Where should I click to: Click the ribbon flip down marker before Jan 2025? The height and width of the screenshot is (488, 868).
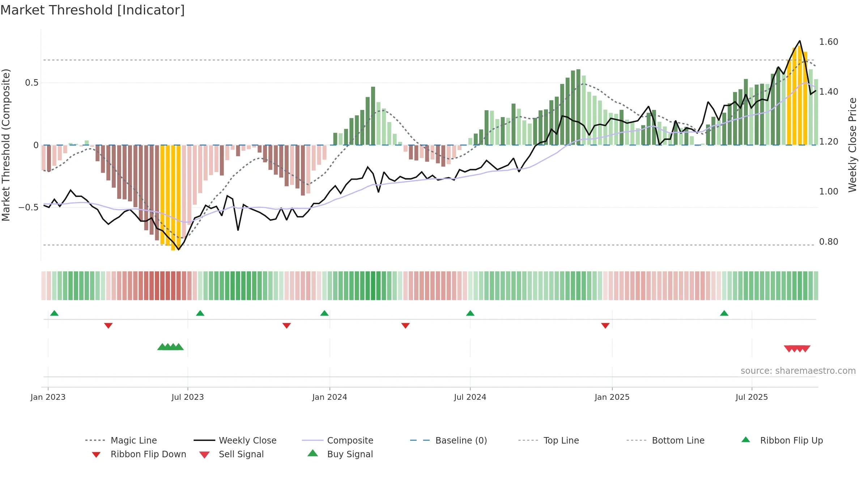point(605,326)
